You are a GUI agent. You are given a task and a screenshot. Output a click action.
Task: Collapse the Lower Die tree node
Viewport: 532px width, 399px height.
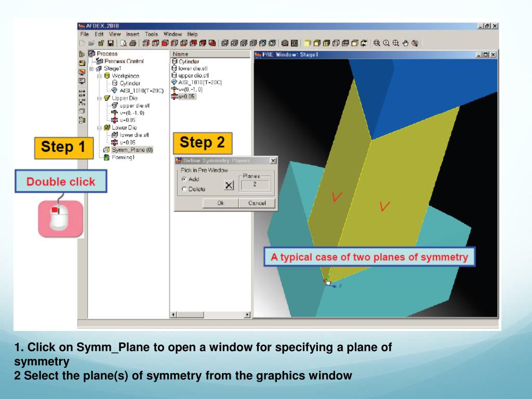pos(99,128)
